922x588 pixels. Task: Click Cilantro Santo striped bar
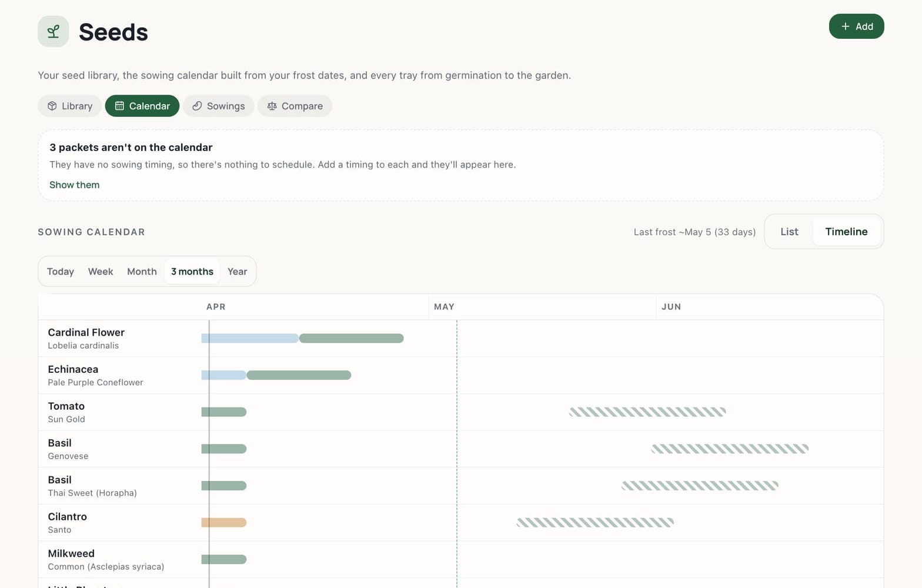pyautogui.click(x=595, y=522)
